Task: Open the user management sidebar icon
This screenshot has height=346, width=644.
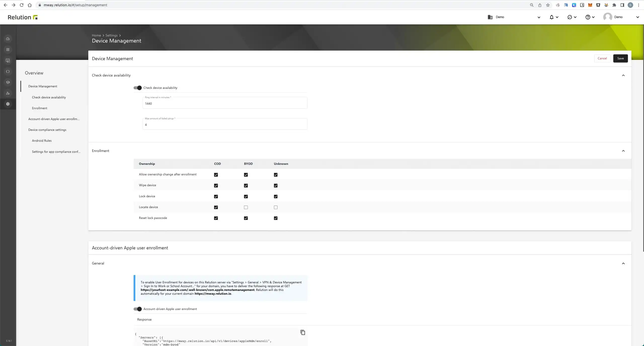Action: pyautogui.click(x=8, y=93)
